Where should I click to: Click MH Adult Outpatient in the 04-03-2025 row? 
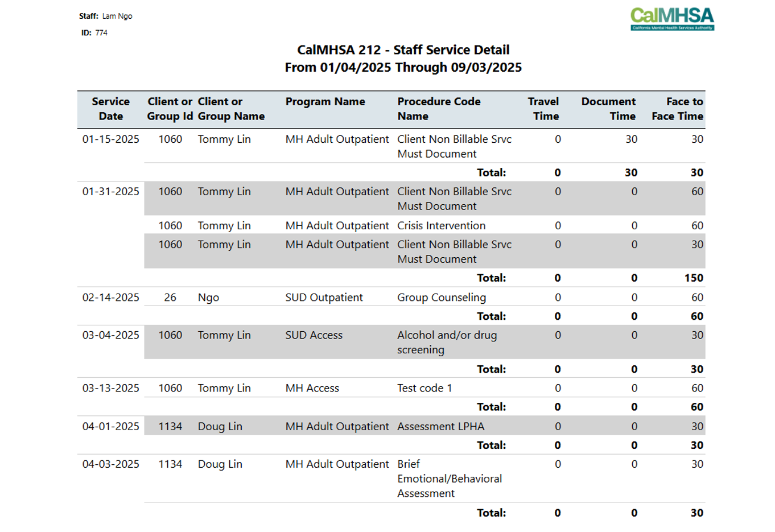337,464
